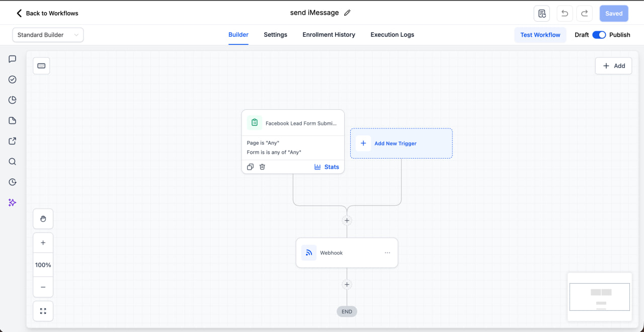Toggle the workflow from Draft to Publish

point(599,35)
